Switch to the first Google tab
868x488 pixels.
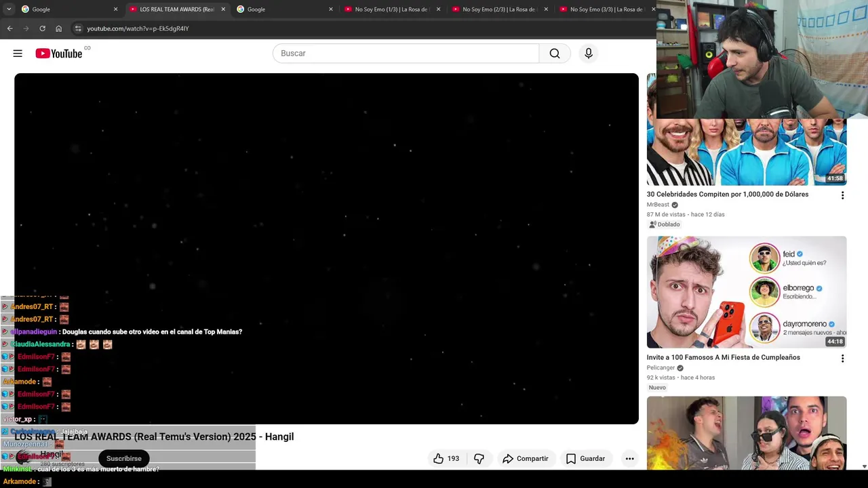pyautogui.click(x=70, y=9)
